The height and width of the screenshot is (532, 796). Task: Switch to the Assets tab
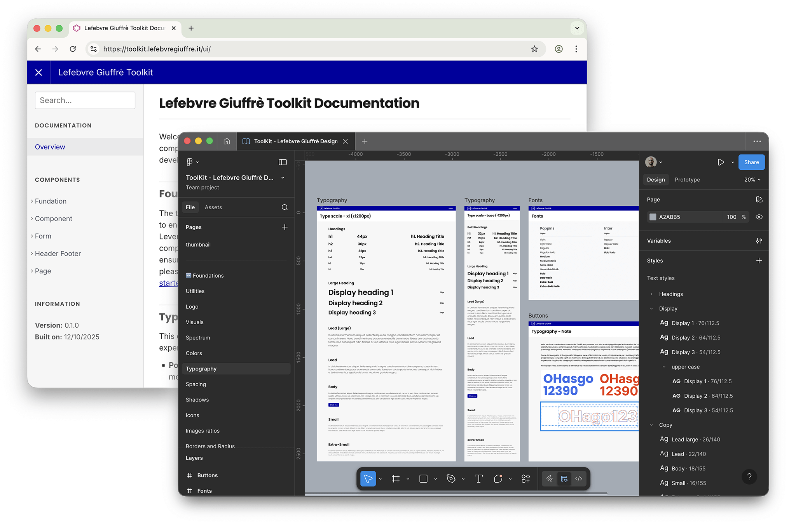pyautogui.click(x=213, y=207)
